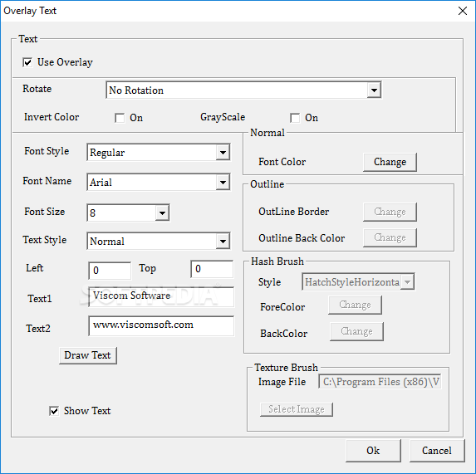Click the OutLine Border Change button
Viewport: 476px width, 474px height.
[x=390, y=212]
